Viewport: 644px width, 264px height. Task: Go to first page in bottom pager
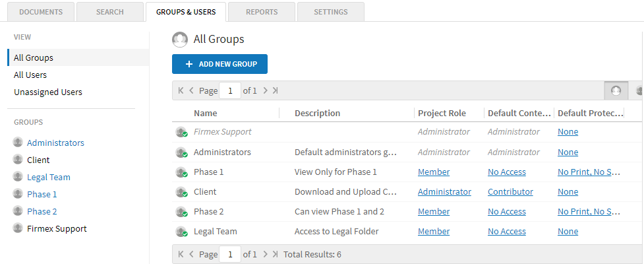[181, 255]
